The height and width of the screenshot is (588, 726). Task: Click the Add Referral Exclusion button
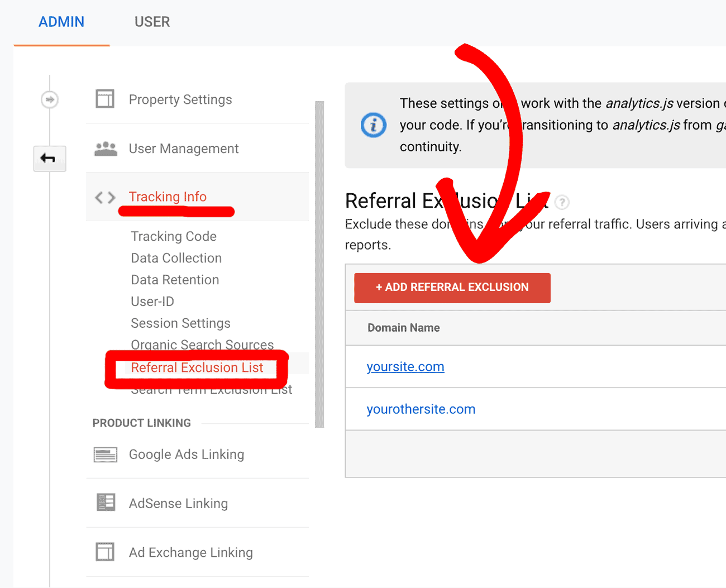coord(452,288)
